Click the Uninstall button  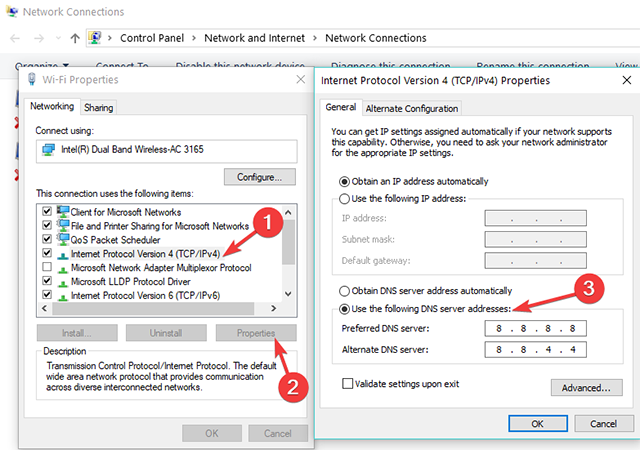click(166, 333)
